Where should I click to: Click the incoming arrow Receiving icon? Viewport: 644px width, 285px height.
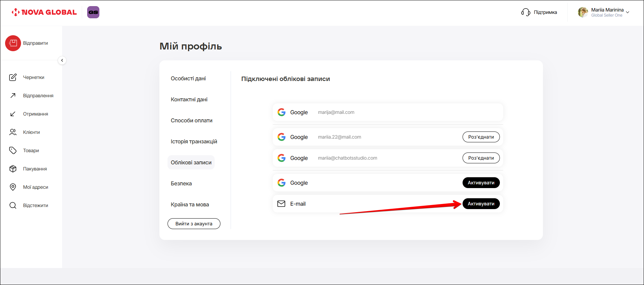[13, 114]
